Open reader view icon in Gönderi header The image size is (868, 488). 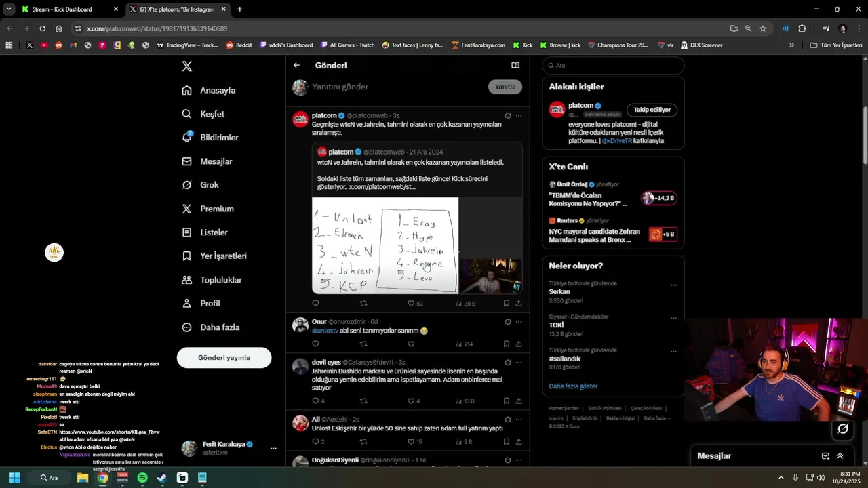(515, 66)
